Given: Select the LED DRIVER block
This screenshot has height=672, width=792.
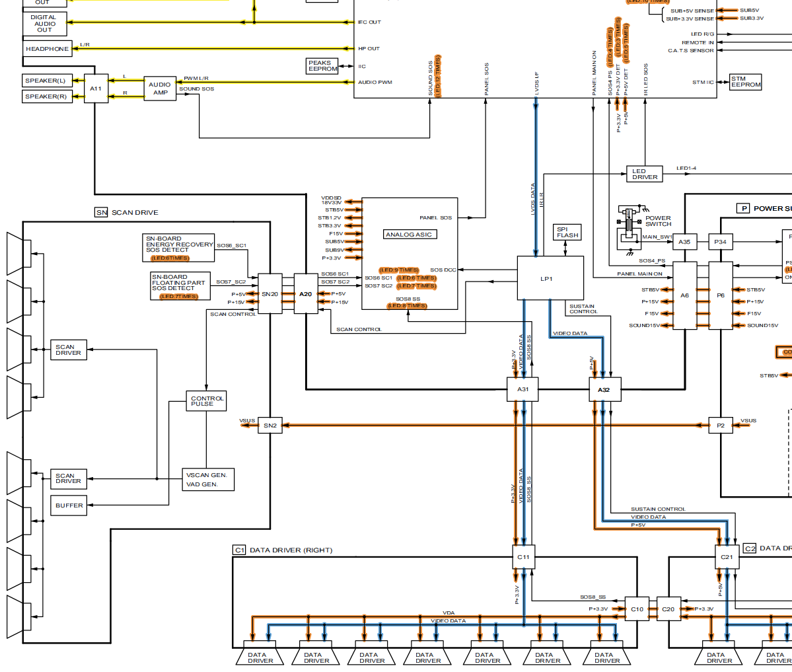Looking at the screenshot, I should point(644,174).
